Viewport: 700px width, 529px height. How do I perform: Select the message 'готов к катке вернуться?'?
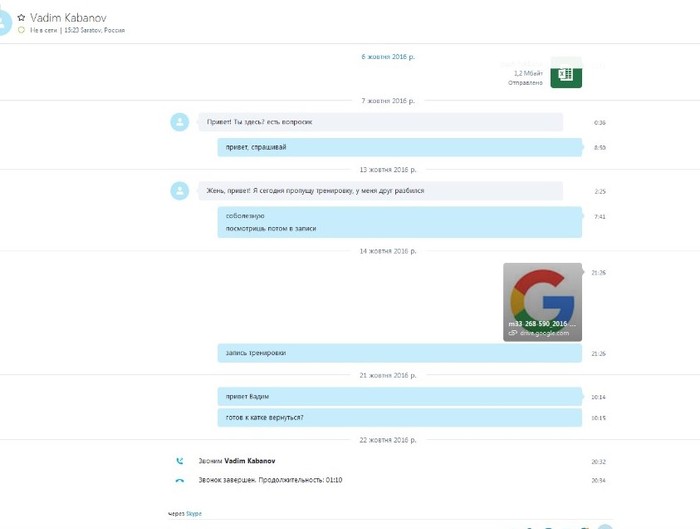400,418
